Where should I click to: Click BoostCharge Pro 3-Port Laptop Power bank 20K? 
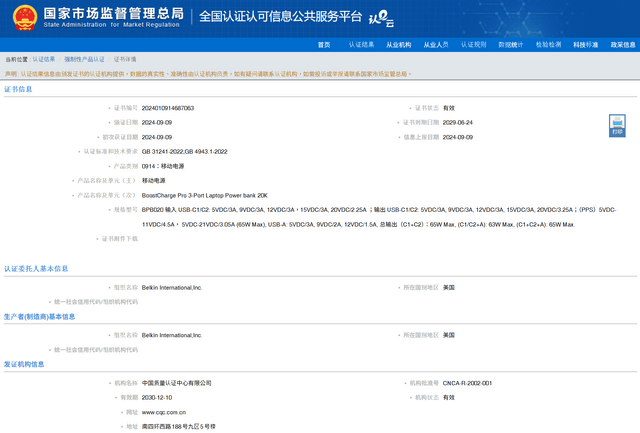pos(204,195)
